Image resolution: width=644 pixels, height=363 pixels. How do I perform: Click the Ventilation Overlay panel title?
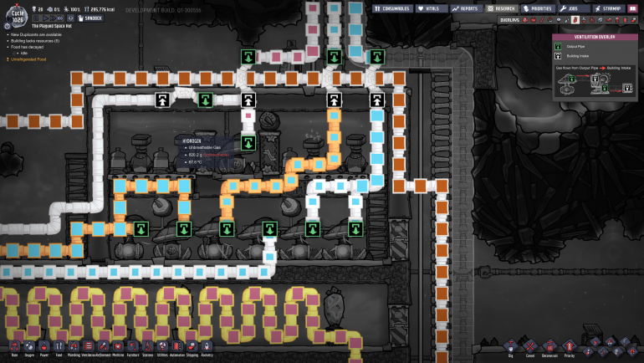click(x=595, y=37)
